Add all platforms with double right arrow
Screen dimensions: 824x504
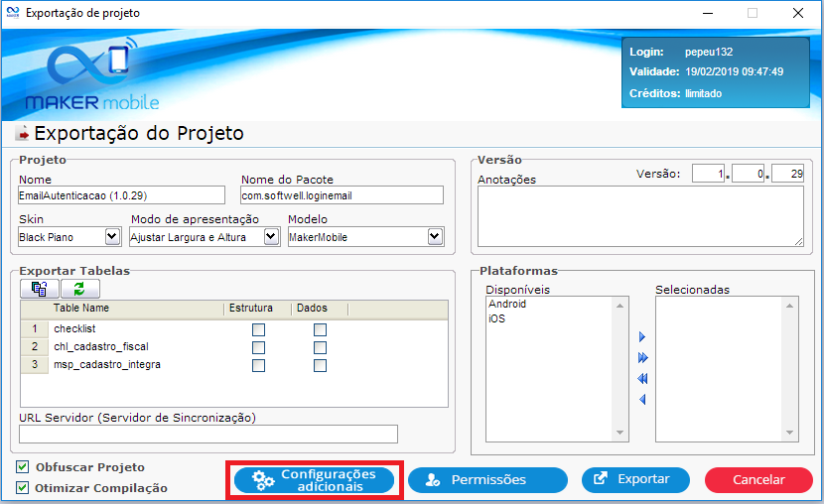click(x=642, y=357)
